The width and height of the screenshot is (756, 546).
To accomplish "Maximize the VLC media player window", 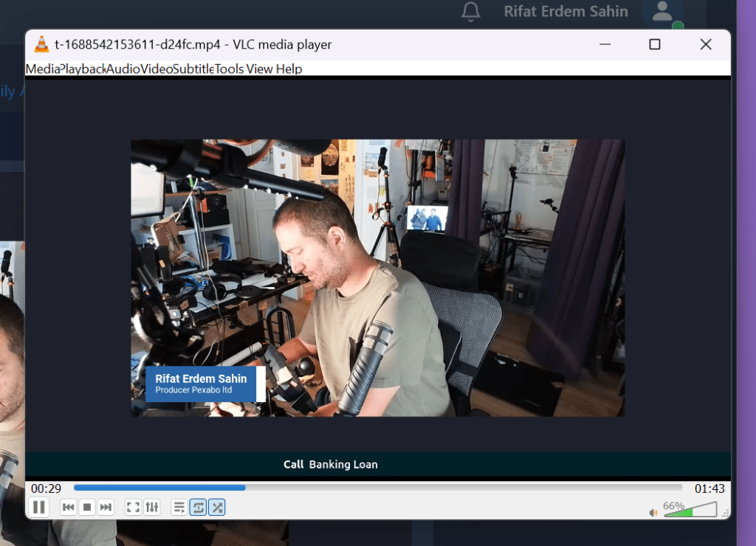I will (x=655, y=44).
